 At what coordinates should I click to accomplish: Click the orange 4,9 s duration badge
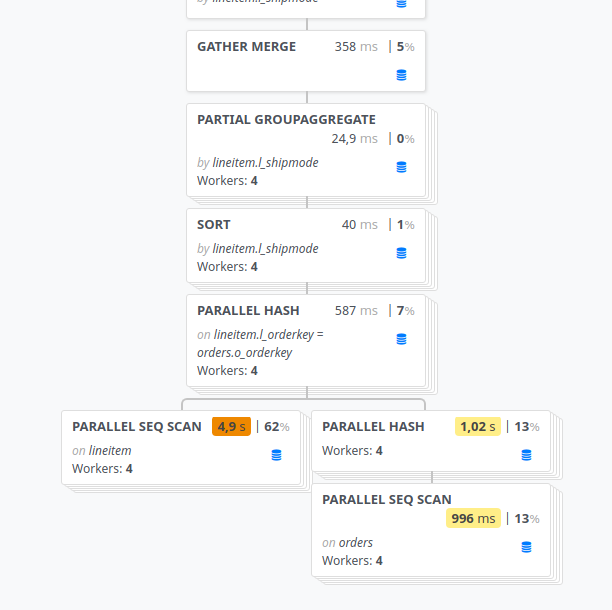coord(231,427)
